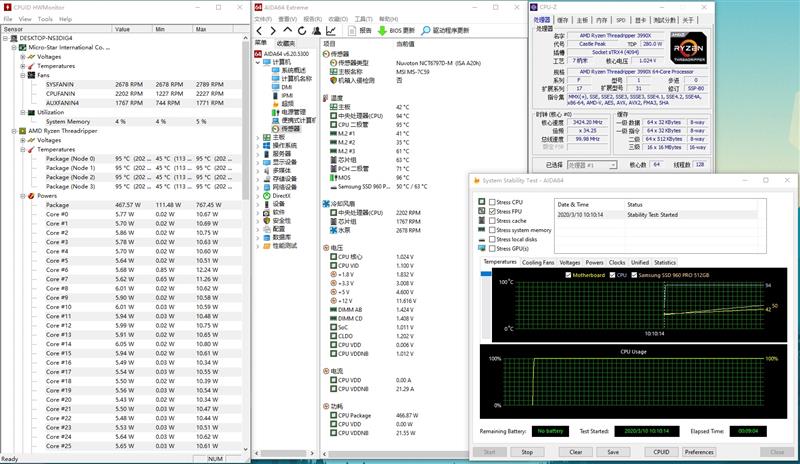800x464 pixels.
Task: Click the 驱动程序更新 magnifier icon
Action: (426, 31)
